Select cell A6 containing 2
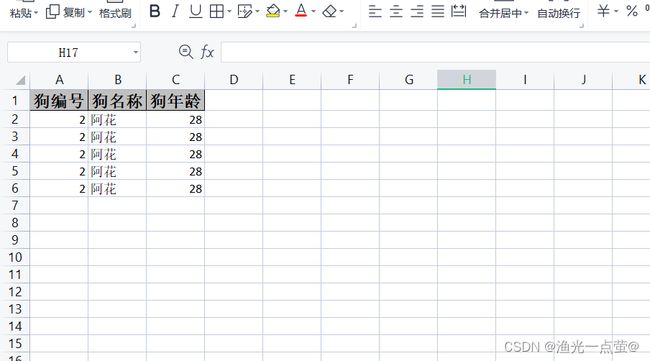 point(59,189)
